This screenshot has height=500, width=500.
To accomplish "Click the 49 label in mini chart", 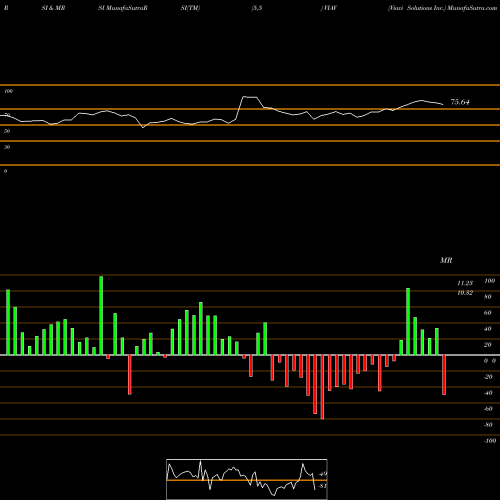I will click(x=323, y=474).
